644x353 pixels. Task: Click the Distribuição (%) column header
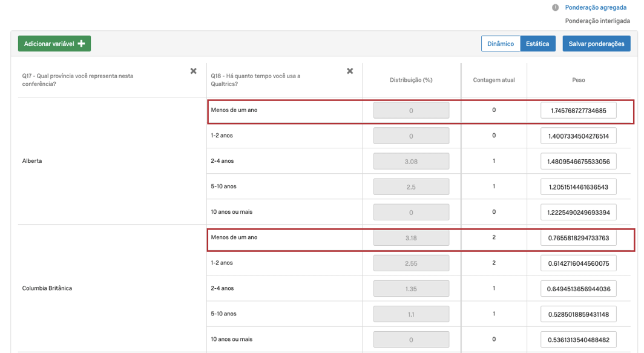click(x=411, y=80)
